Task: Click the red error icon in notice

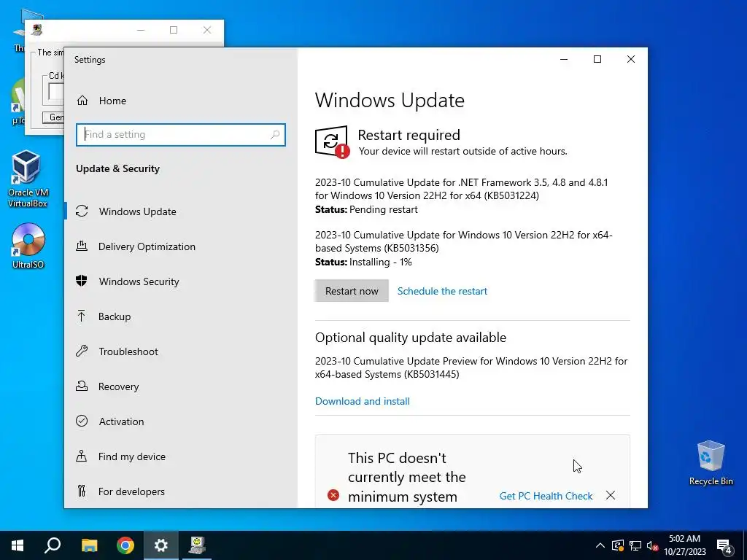Action: tap(333, 496)
